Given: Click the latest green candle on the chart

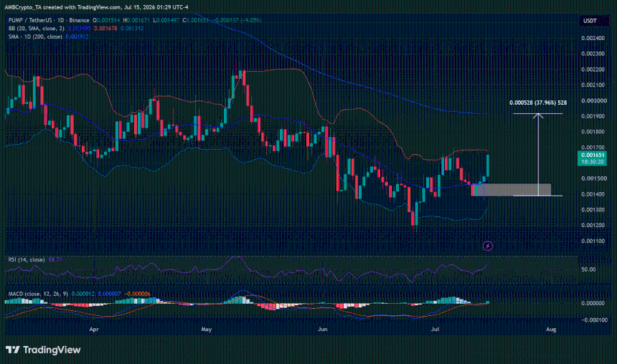Looking at the screenshot, I should 488,166.
